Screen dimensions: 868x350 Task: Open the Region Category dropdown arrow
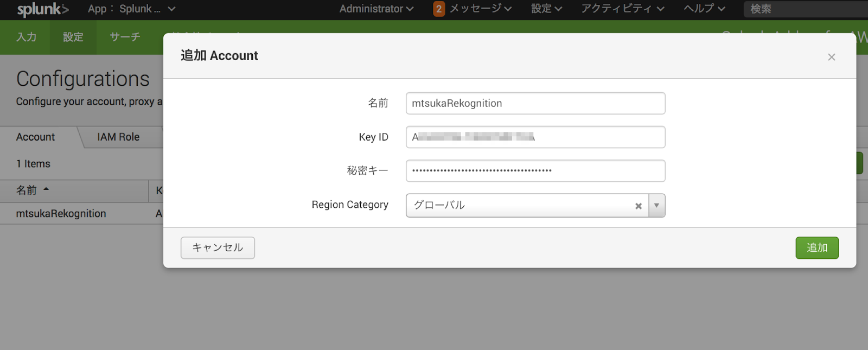656,206
